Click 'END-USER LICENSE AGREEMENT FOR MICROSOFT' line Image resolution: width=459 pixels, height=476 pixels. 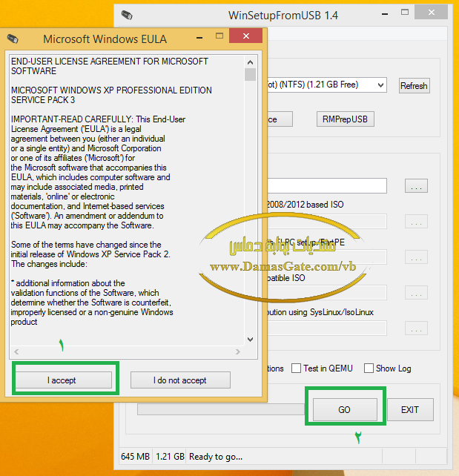[x=110, y=62]
